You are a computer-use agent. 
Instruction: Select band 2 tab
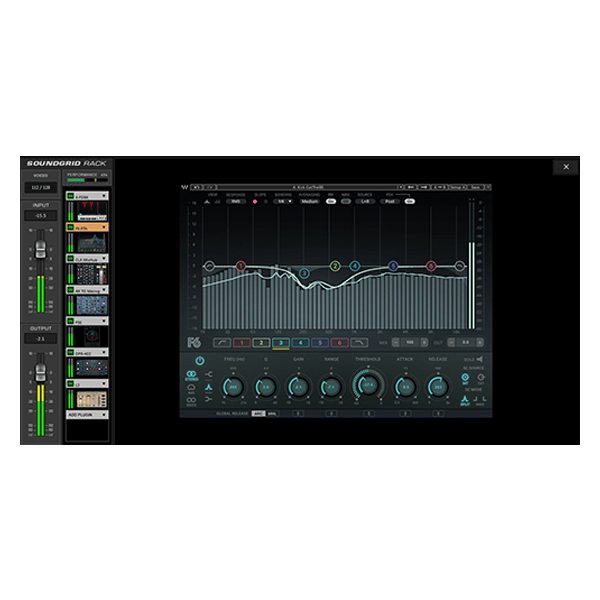tap(261, 342)
